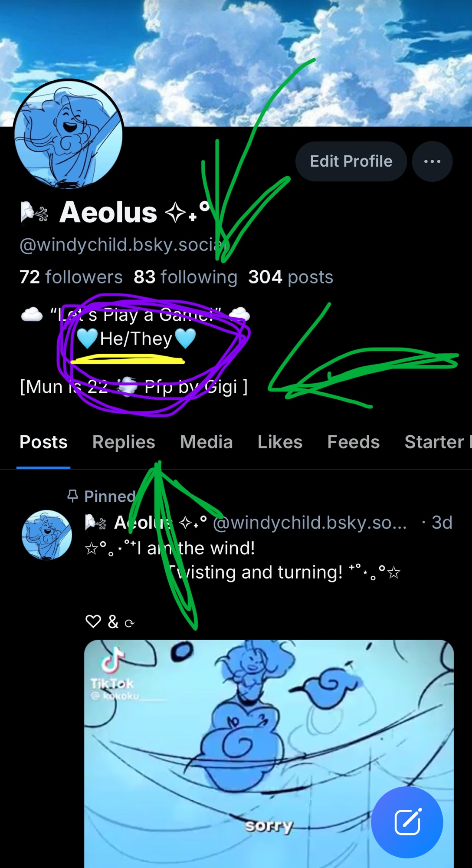Switch to the Replies tab
This screenshot has height=868, width=472.
click(x=124, y=442)
